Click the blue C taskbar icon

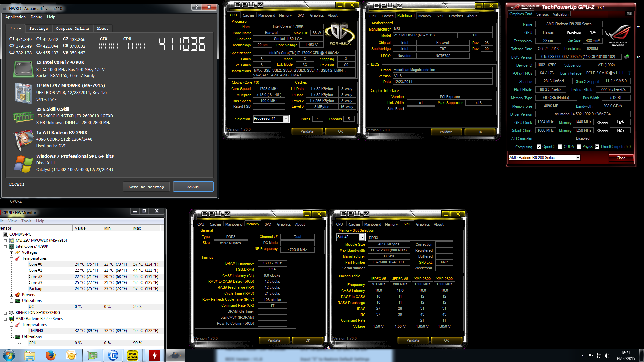pos(113,355)
